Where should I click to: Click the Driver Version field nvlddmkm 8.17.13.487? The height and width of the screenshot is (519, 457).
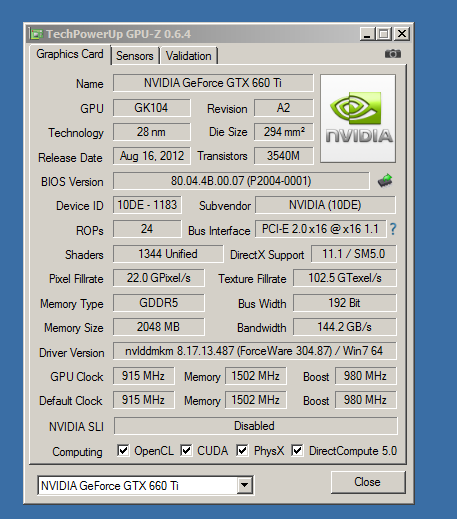pyautogui.click(x=255, y=351)
